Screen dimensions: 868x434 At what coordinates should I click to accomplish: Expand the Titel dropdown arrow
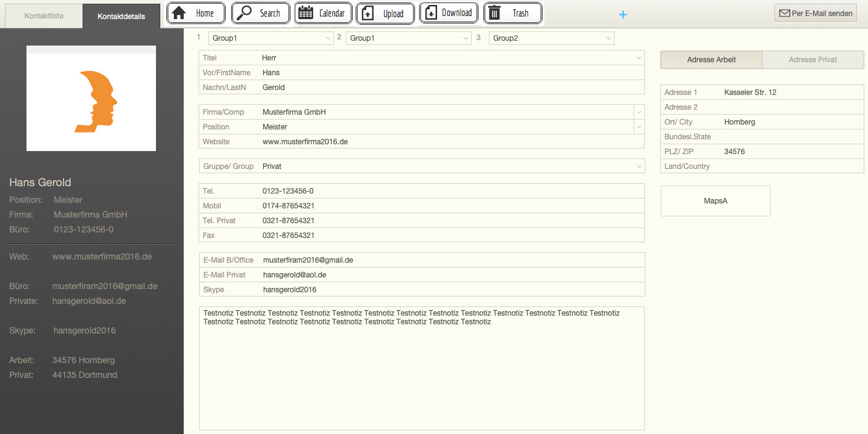[639, 58]
